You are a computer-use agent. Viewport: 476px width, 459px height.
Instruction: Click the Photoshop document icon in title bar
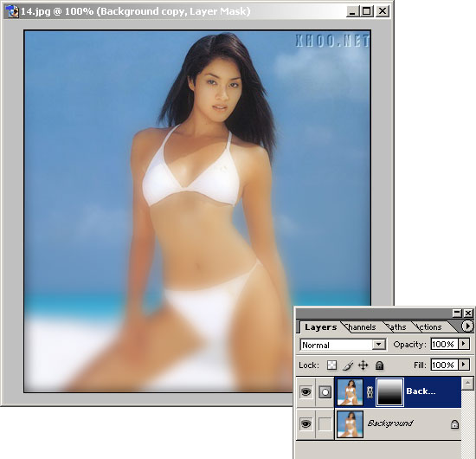point(12,11)
